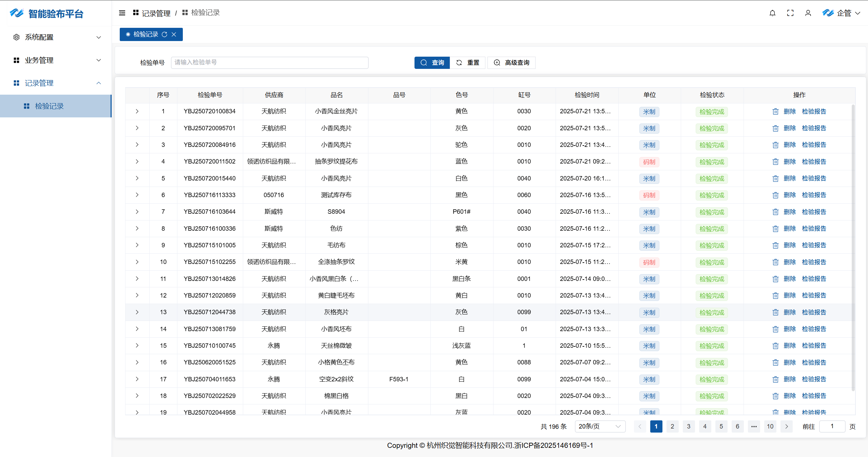
Task: Click trash icon for YBJ250712020859 row
Action: (x=775, y=296)
